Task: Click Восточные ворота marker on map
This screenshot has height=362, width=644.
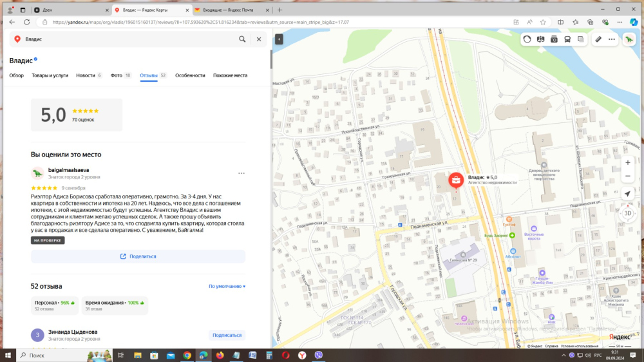Action: 534,229
